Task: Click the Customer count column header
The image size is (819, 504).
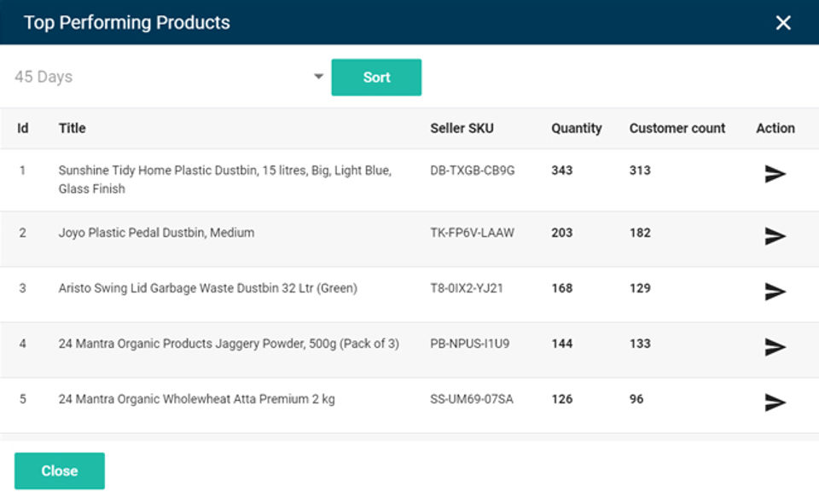Action: click(x=677, y=128)
